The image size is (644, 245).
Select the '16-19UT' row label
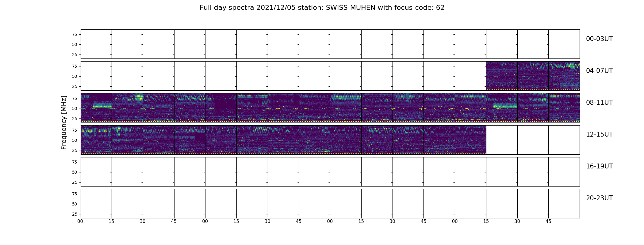pyautogui.click(x=599, y=166)
